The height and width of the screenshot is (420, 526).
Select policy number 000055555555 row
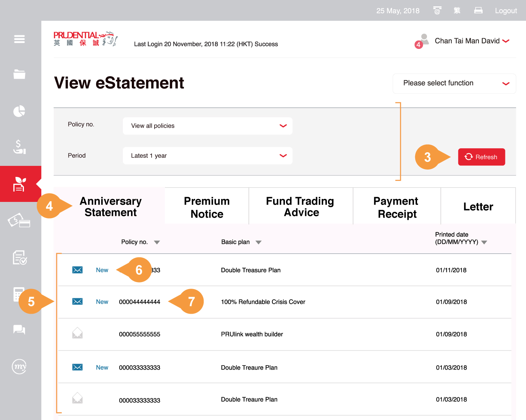tap(140, 334)
